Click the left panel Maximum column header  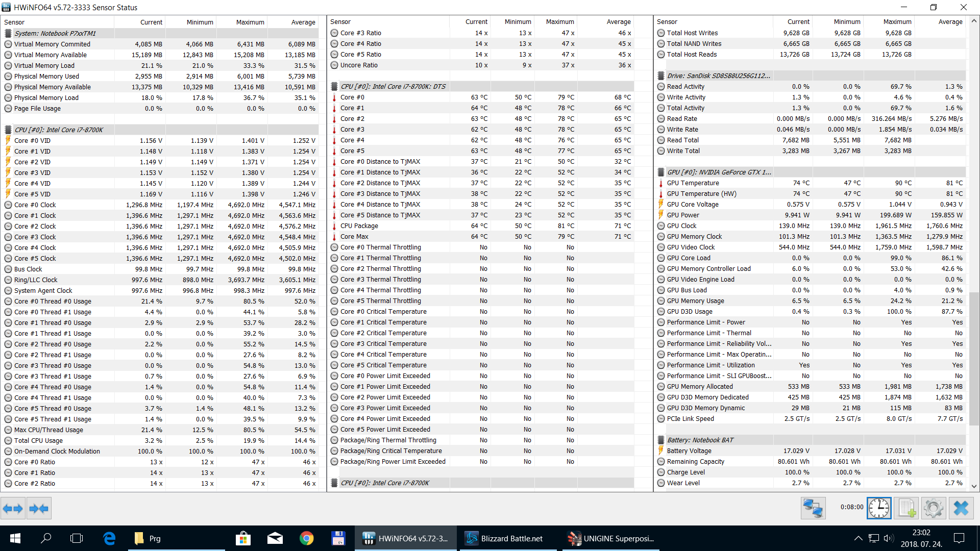coord(241,22)
